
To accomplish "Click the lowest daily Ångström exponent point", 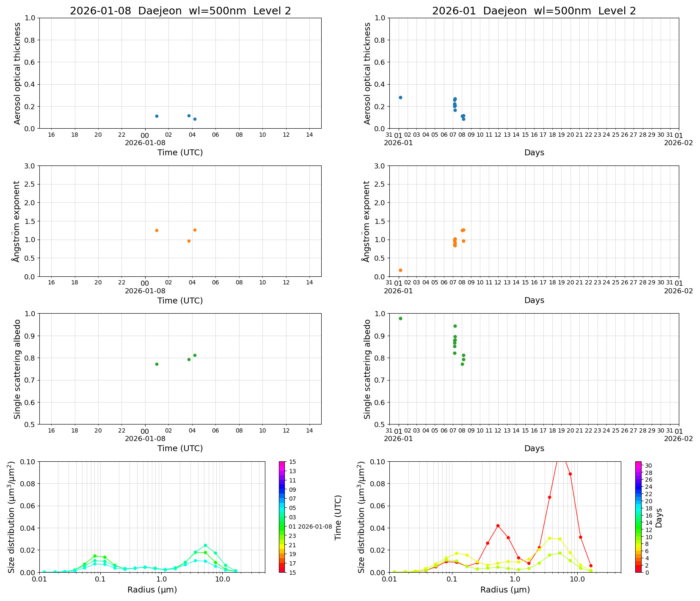I will [x=189, y=241].
